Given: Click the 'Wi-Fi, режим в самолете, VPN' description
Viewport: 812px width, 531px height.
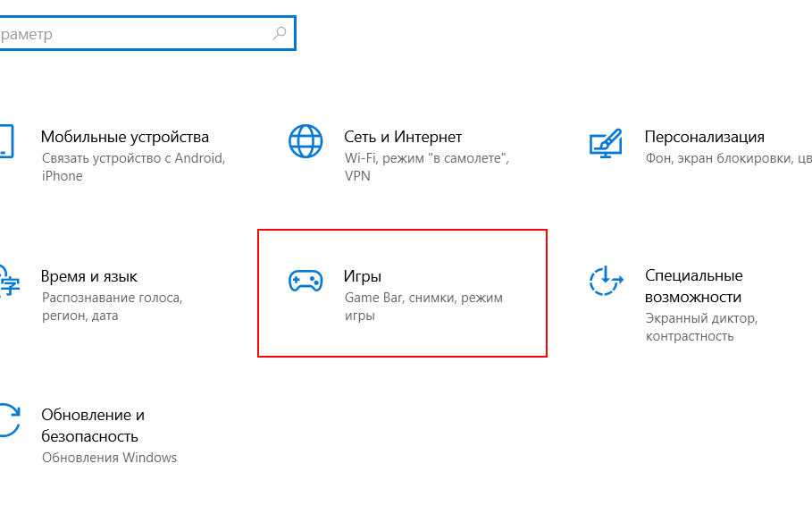Looking at the screenshot, I should point(425,167).
